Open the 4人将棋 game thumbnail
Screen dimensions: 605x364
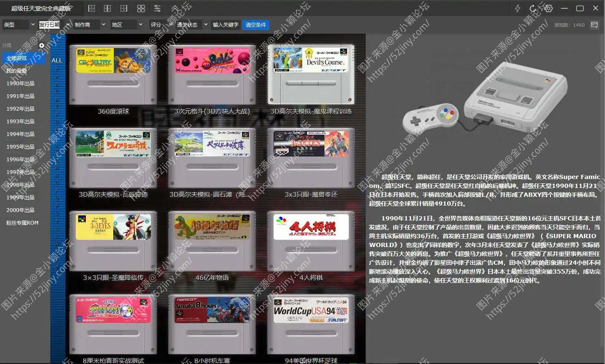click(311, 241)
